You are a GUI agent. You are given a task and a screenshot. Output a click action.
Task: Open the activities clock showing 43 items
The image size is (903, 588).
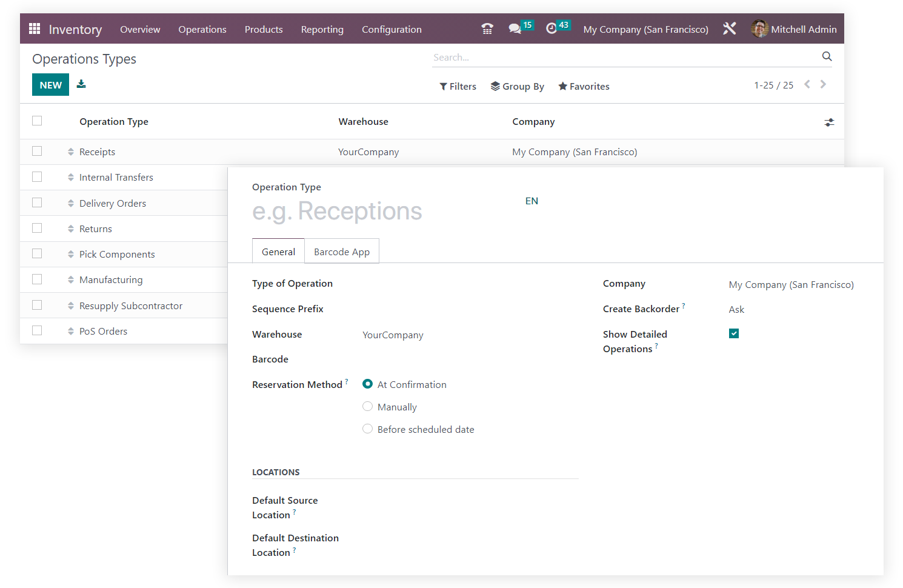pyautogui.click(x=553, y=28)
